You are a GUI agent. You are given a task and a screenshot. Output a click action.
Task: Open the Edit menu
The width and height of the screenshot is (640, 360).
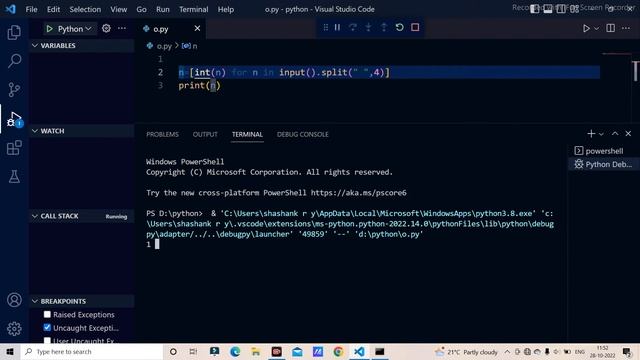pyautogui.click(x=53, y=9)
